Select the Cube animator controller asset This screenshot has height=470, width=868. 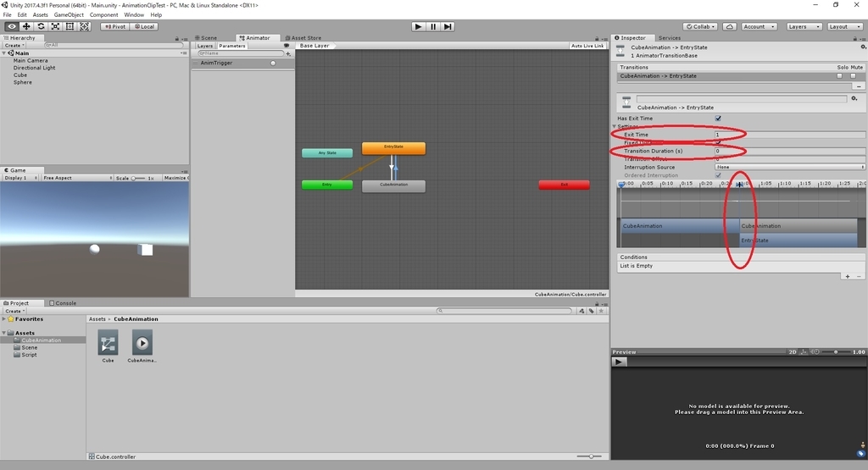pyautogui.click(x=108, y=346)
